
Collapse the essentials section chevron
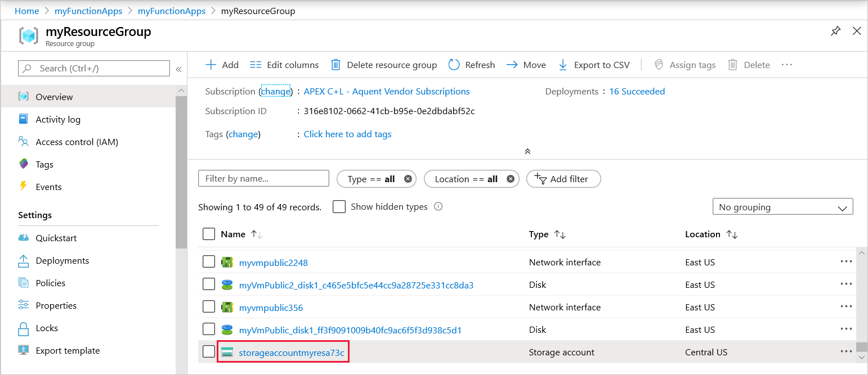(527, 151)
